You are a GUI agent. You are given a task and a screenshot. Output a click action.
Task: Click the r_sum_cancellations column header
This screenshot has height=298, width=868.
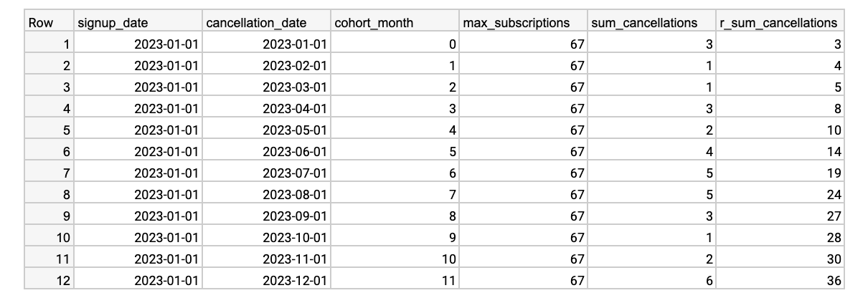[780, 23]
